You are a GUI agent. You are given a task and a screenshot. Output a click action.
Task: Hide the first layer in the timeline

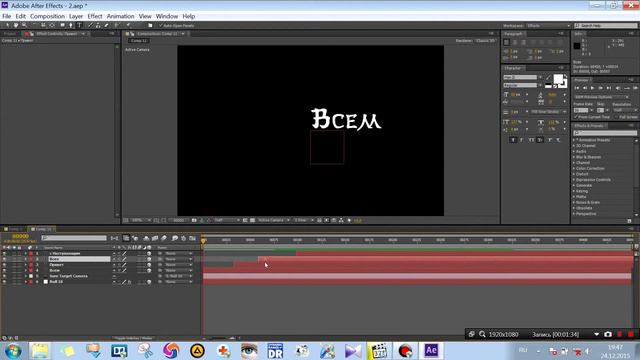[x=4, y=253]
